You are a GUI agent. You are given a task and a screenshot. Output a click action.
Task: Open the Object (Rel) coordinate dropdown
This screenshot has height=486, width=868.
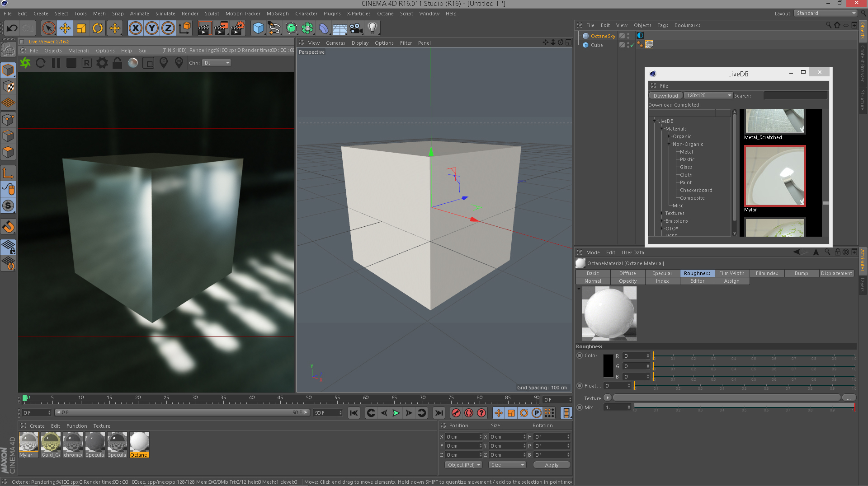point(463,465)
